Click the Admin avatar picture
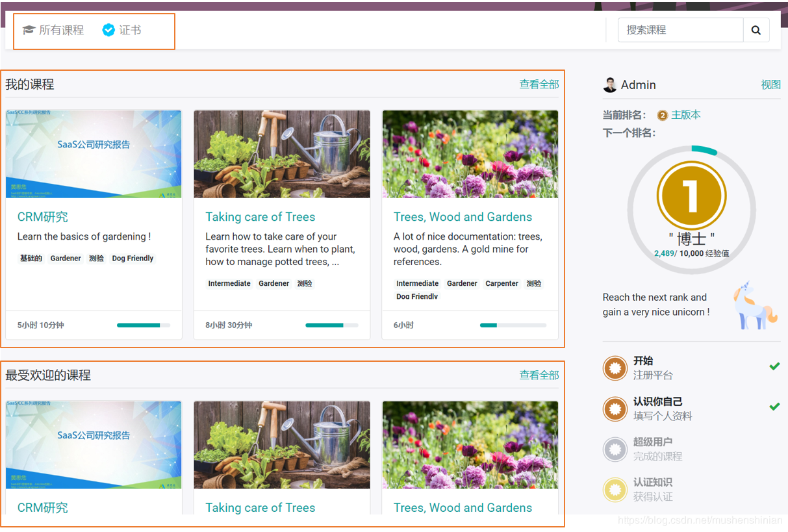Screen dimensions: 788x532 610,84
